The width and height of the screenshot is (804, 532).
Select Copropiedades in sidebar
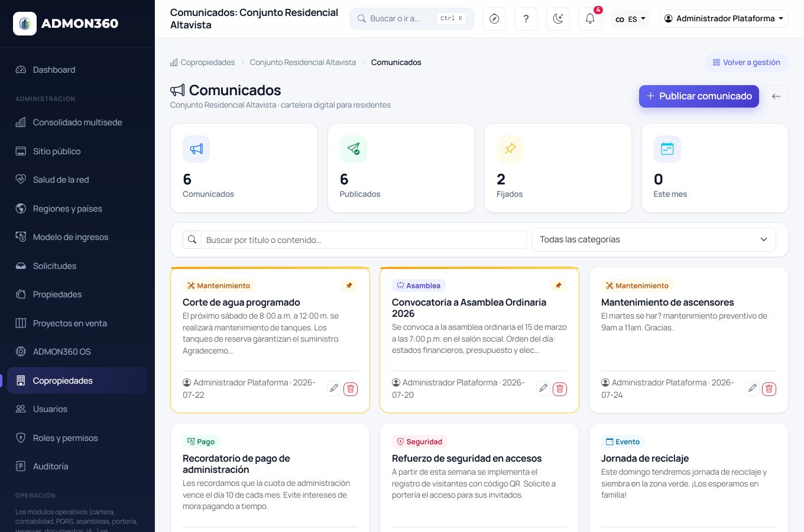click(77, 381)
